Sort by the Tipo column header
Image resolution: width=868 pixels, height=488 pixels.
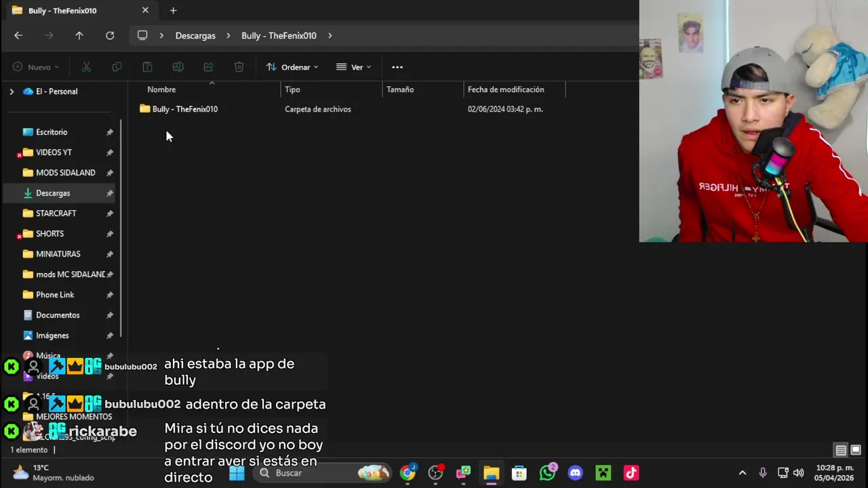point(292,89)
